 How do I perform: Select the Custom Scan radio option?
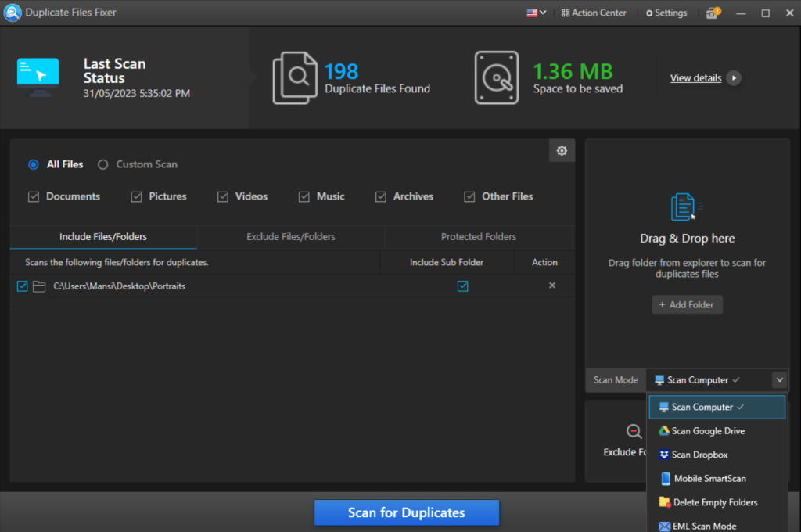(103, 164)
